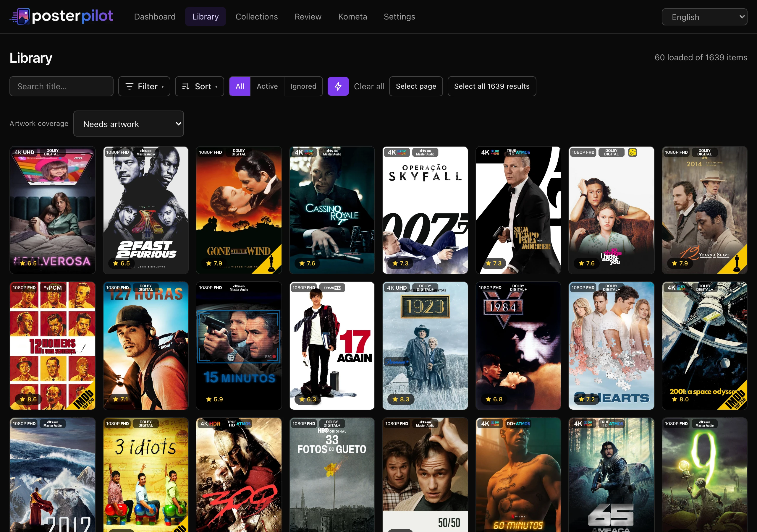Go to the Dashboard page
The width and height of the screenshot is (757, 532).
[x=155, y=17]
